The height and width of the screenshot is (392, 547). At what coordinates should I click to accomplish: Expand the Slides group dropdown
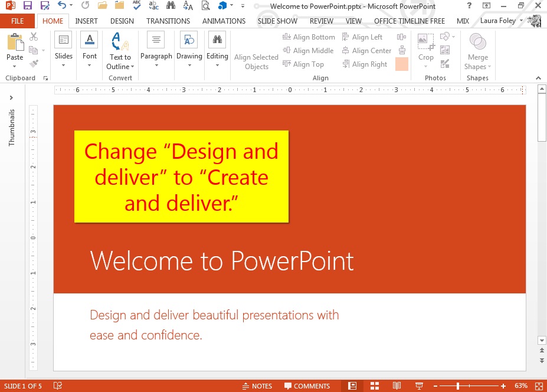(x=64, y=66)
